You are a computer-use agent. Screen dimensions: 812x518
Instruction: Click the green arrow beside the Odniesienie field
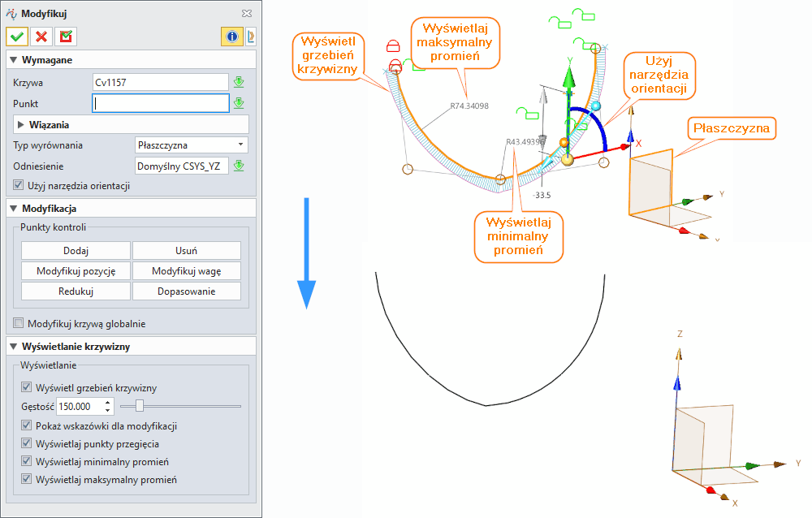tap(239, 166)
